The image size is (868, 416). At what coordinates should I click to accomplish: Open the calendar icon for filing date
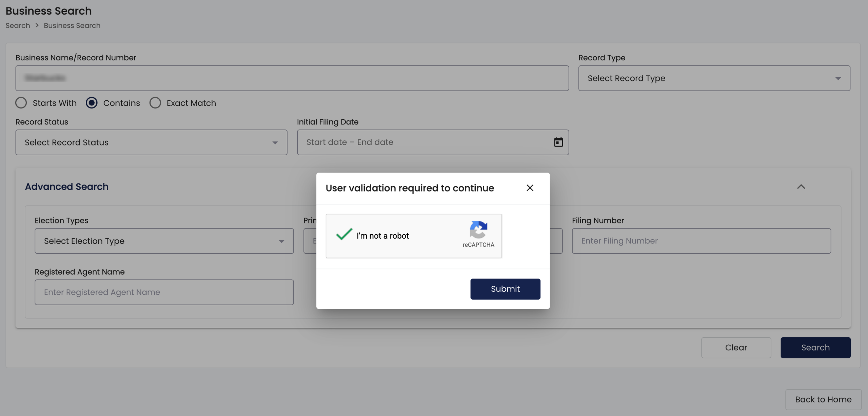[558, 142]
